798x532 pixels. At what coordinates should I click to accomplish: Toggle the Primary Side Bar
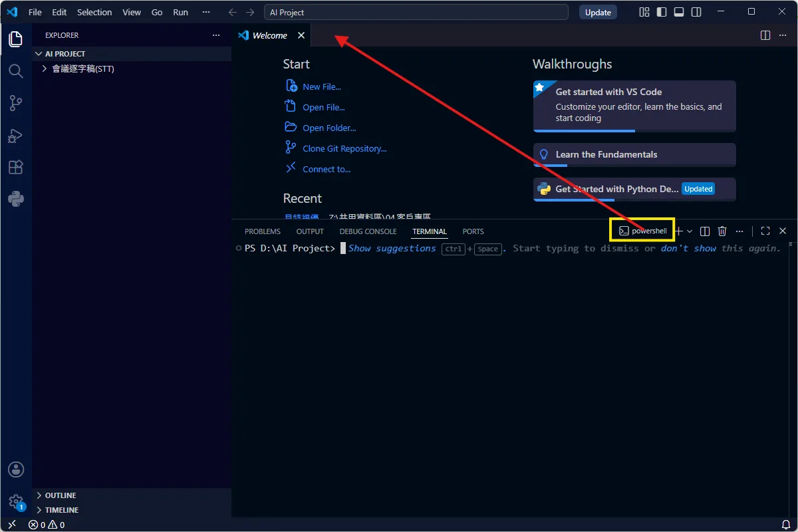662,12
